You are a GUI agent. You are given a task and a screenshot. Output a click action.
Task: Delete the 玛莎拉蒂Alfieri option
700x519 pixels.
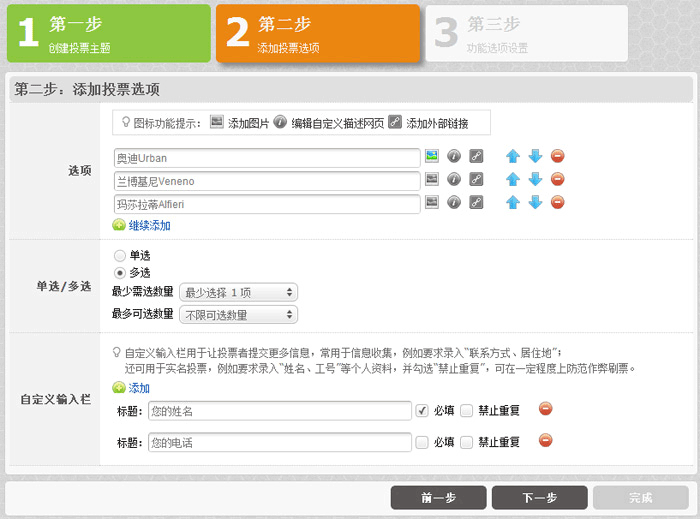pos(557,202)
